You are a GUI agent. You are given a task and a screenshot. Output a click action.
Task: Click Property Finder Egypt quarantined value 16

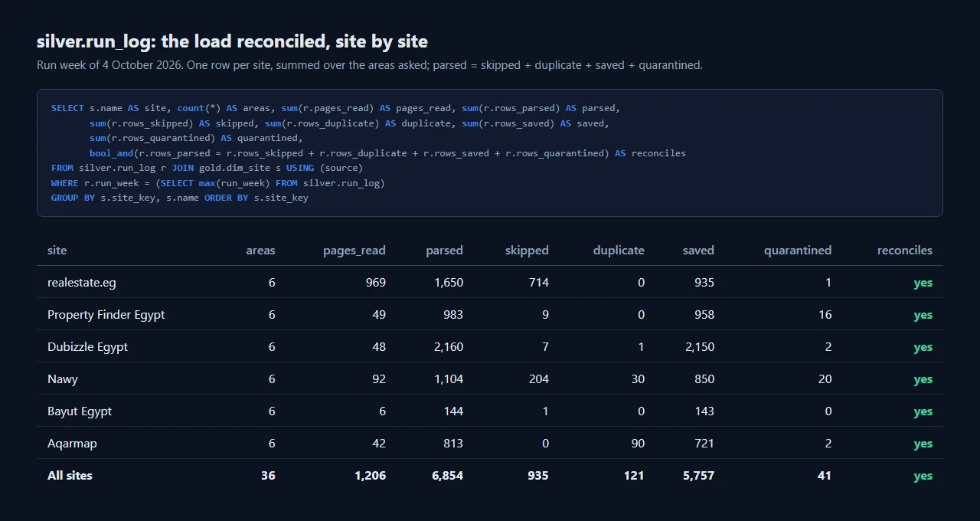tap(825, 315)
